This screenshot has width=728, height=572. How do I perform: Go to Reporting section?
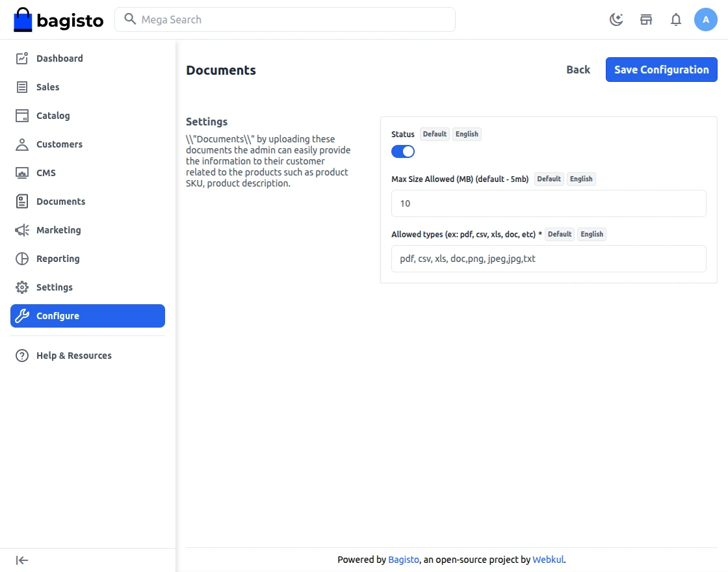tap(88, 259)
